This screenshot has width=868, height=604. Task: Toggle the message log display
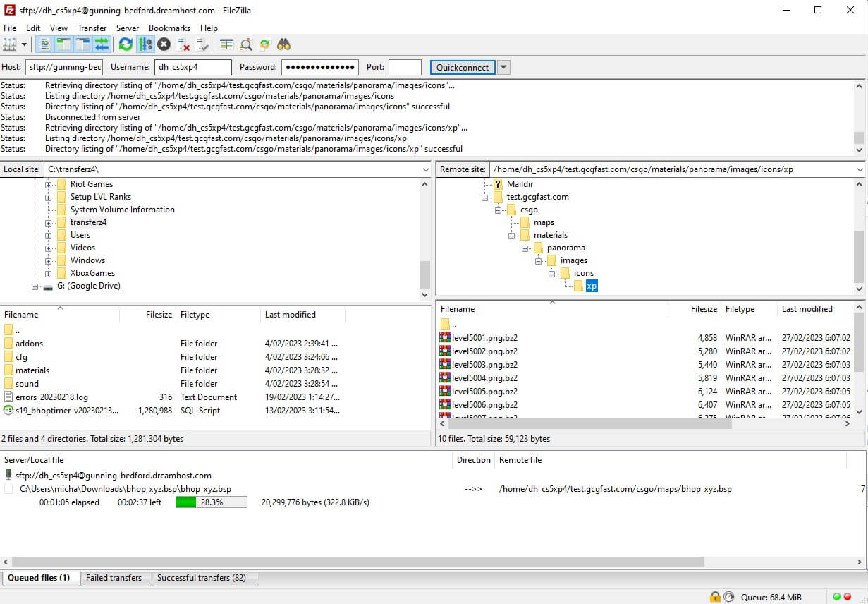pos(44,44)
